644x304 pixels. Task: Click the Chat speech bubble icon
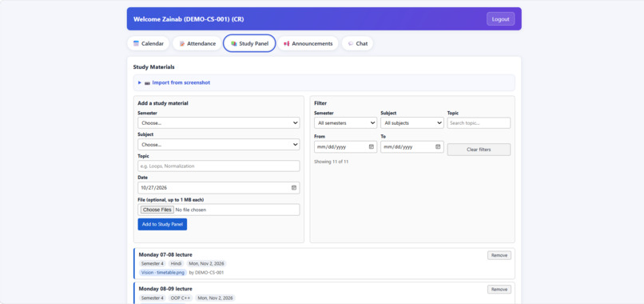click(350, 44)
